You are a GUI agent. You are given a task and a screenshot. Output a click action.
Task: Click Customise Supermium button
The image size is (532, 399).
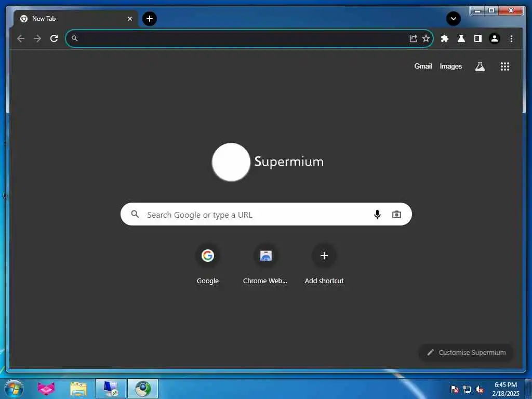466,353
